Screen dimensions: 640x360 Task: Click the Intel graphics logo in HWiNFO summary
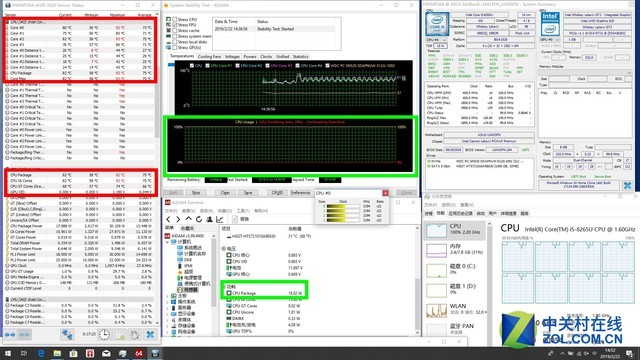point(550,24)
